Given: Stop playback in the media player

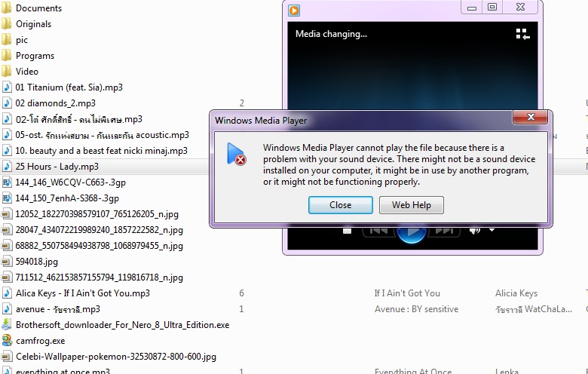Looking at the screenshot, I should coord(347,231).
